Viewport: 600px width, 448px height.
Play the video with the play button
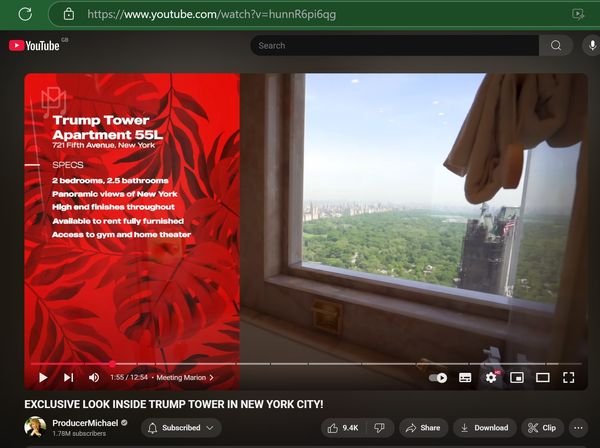pos(43,378)
